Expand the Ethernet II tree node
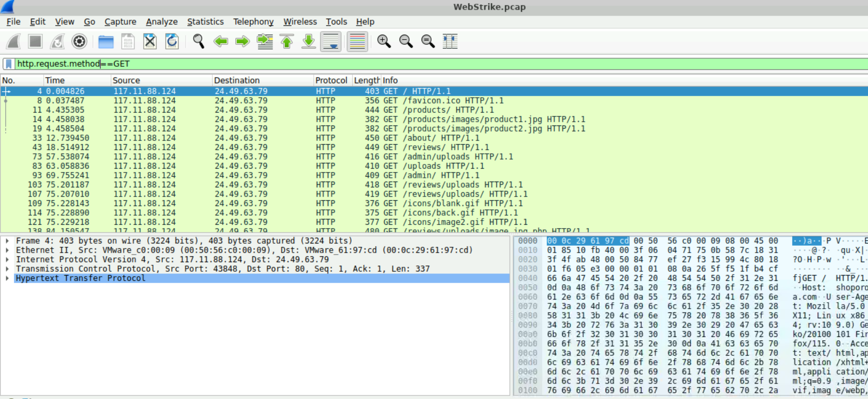The width and height of the screenshot is (868, 399). pos(7,251)
